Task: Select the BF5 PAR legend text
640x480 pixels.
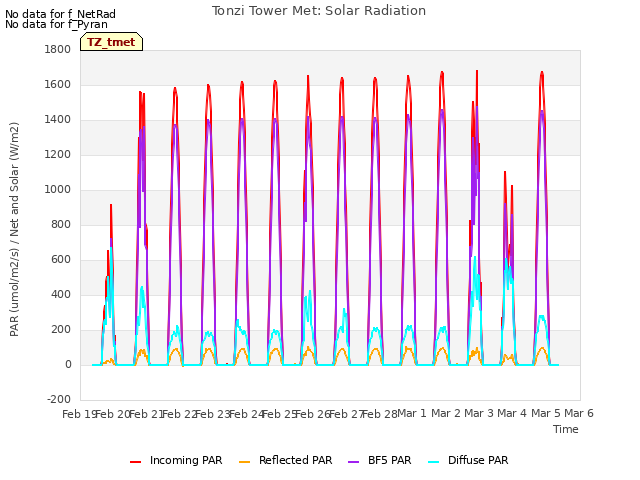Action: tap(389, 460)
